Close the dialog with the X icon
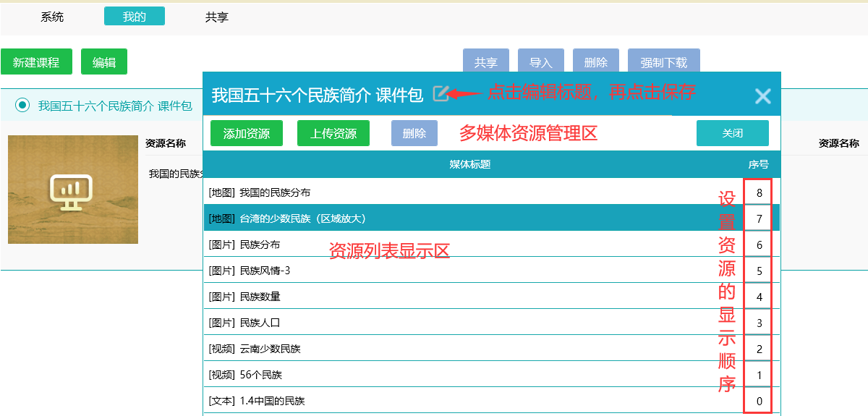The width and height of the screenshot is (868, 416). 762,96
